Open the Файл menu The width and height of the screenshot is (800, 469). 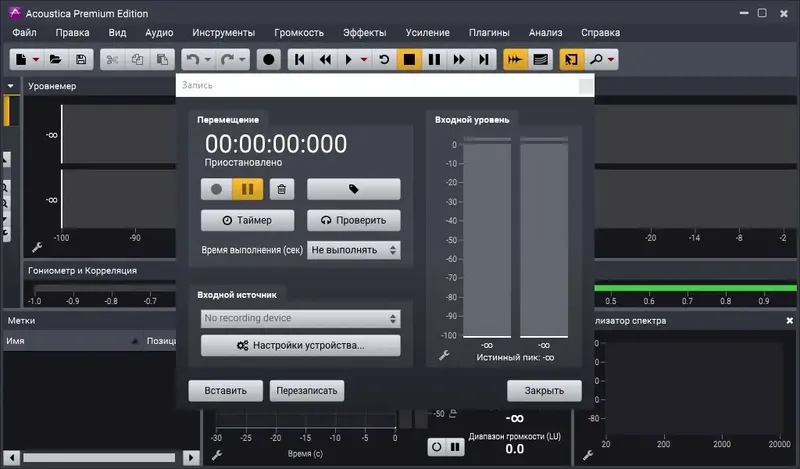point(24,33)
